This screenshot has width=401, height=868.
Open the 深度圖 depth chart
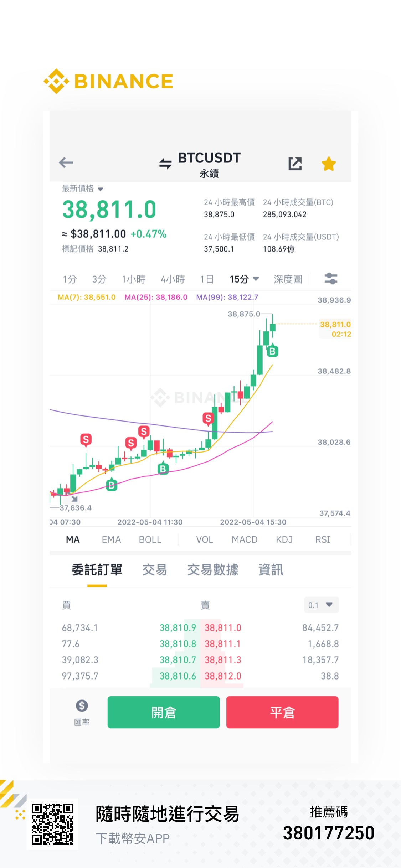288,279
